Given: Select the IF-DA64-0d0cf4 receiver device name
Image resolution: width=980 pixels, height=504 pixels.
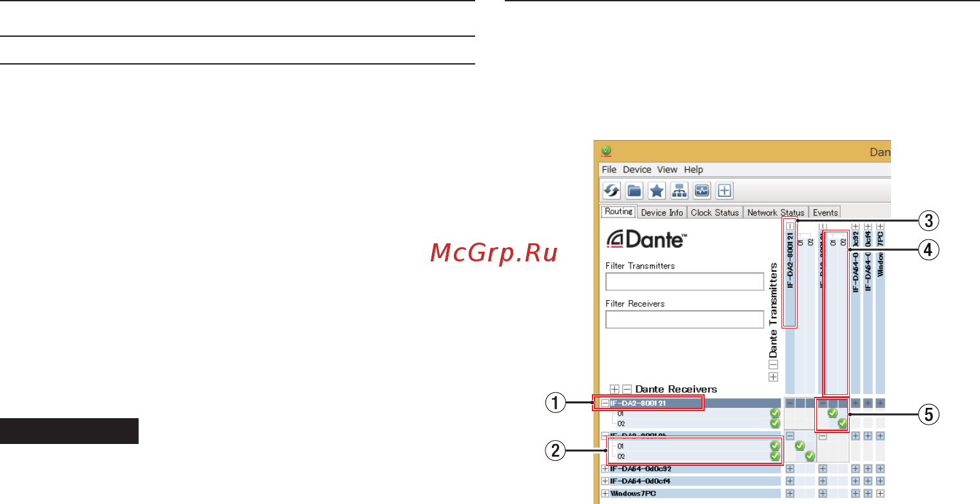Looking at the screenshot, I should click(x=640, y=481).
